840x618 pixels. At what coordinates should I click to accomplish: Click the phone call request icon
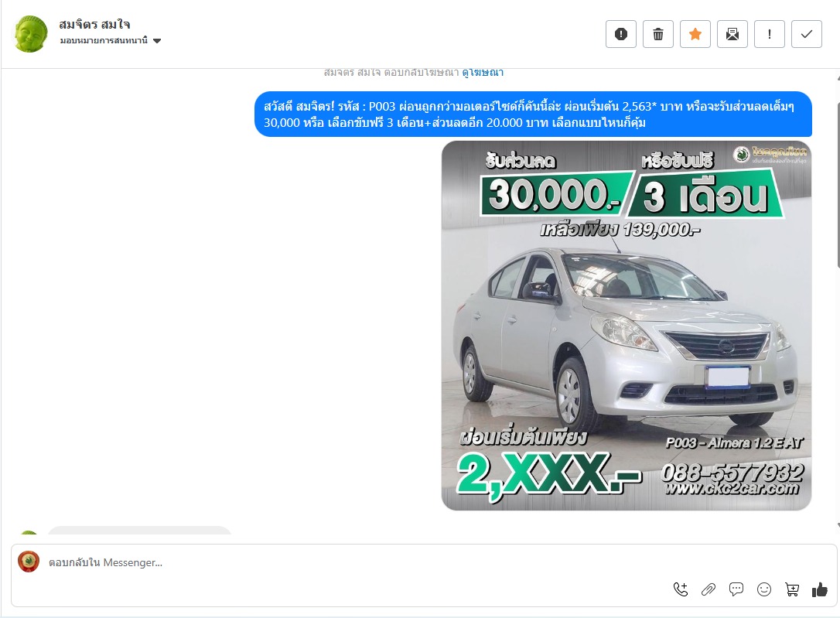(681, 589)
